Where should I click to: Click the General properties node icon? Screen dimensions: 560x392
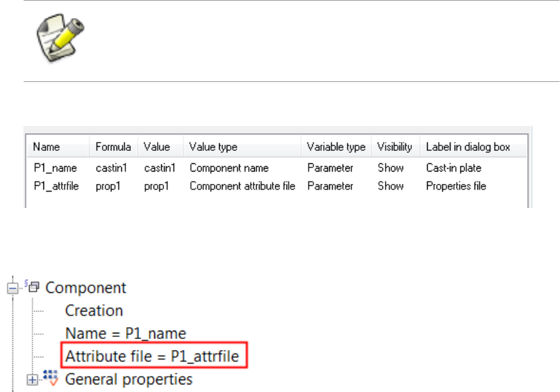click(50, 378)
